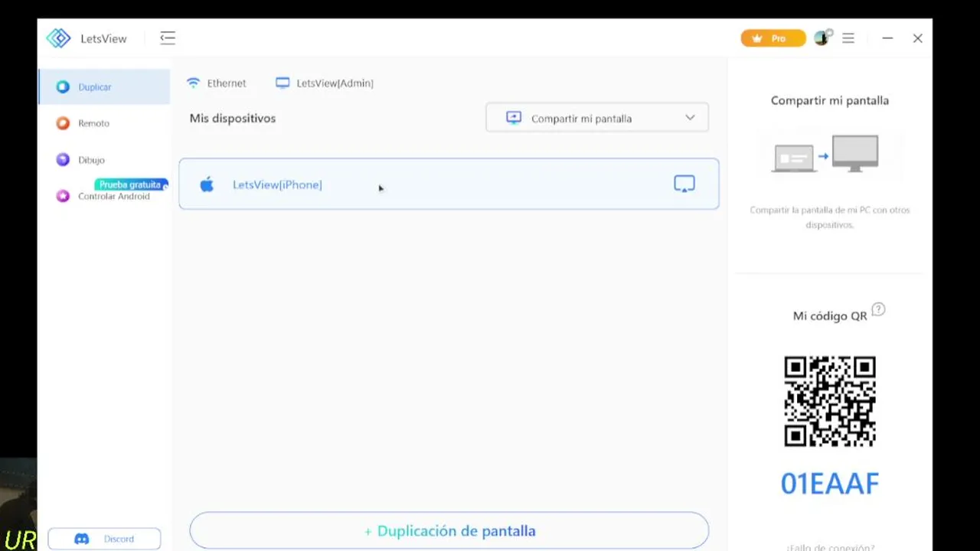This screenshot has height=551, width=980.
Task: Click the Apple logo icon
Action: click(x=207, y=184)
